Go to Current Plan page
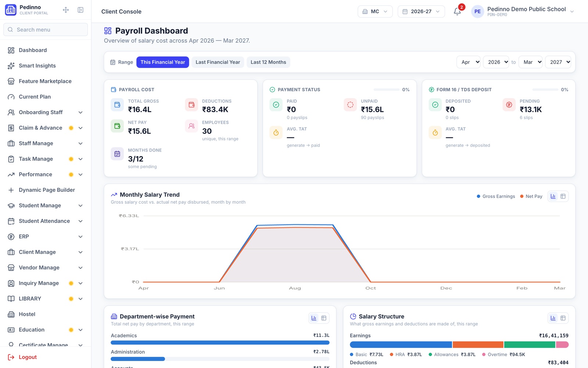Viewport: 588px width, 368px height. [x=46, y=97]
